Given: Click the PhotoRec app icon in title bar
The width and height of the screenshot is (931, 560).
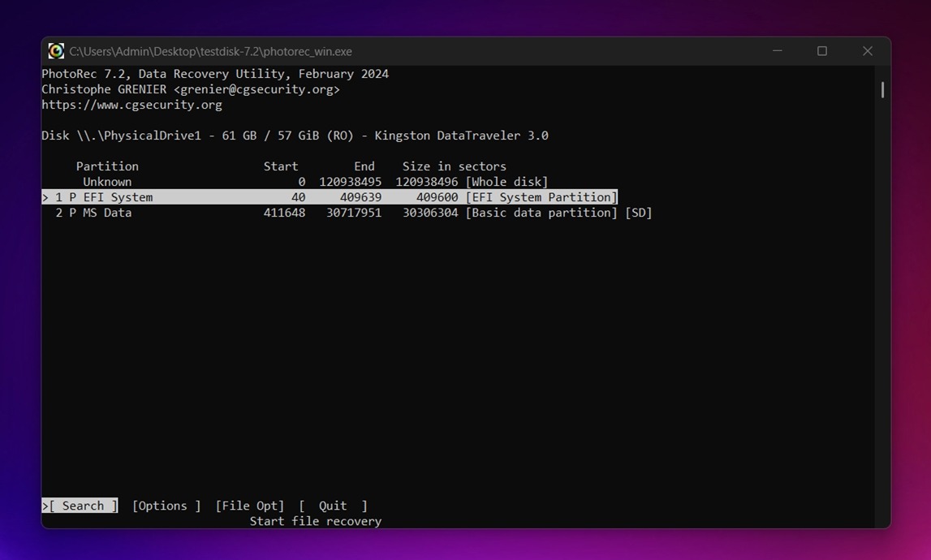Looking at the screenshot, I should click(x=56, y=51).
